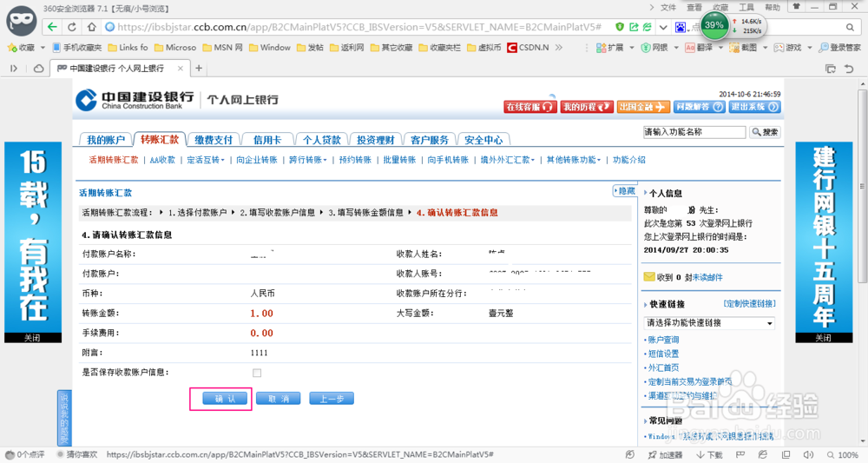
Task: Open the 手机收藏夹 bookmark
Action: 77,48
